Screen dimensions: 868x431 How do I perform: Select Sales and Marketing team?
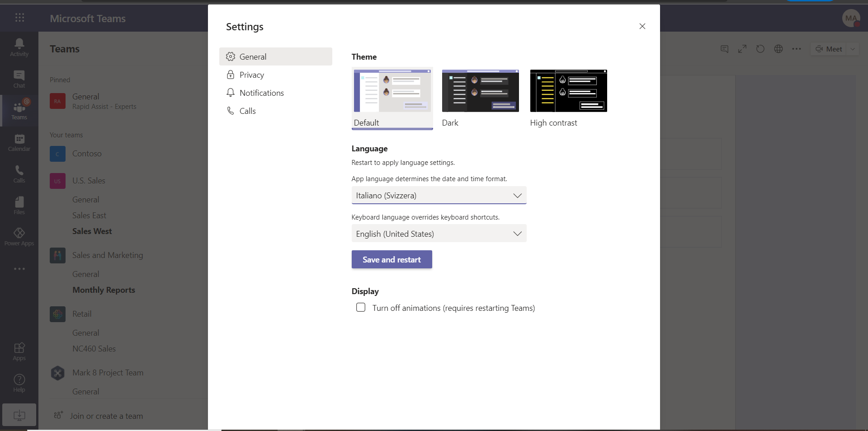108,255
